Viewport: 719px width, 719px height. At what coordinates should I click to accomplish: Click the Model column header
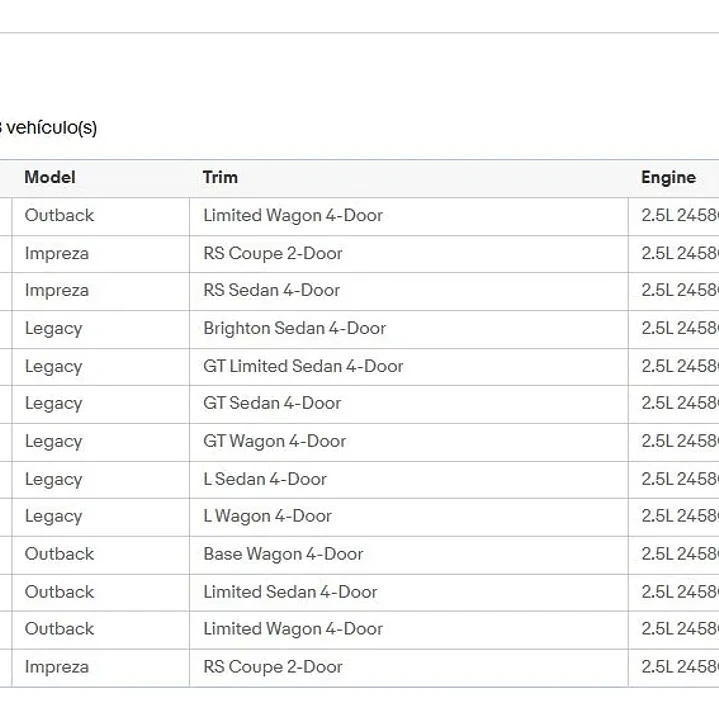click(x=50, y=177)
